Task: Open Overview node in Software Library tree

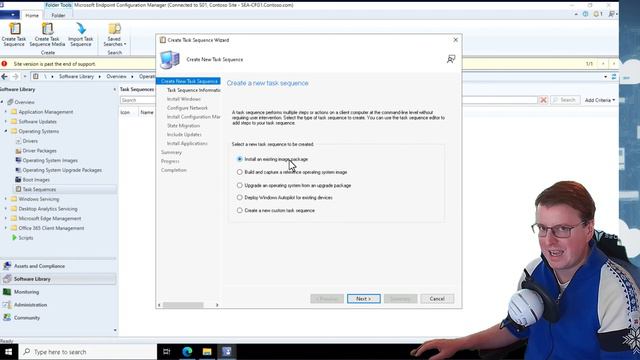Action: [x=24, y=102]
